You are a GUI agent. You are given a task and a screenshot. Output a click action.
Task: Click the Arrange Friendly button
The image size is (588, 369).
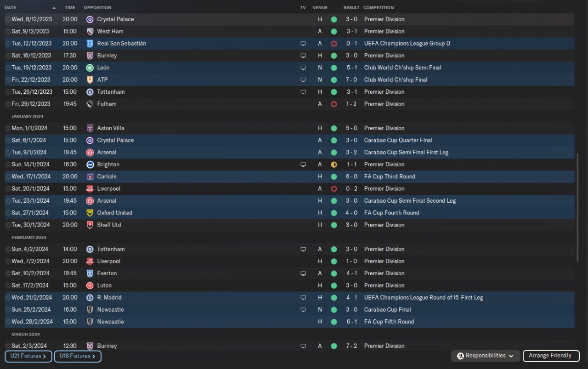point(550,356)
